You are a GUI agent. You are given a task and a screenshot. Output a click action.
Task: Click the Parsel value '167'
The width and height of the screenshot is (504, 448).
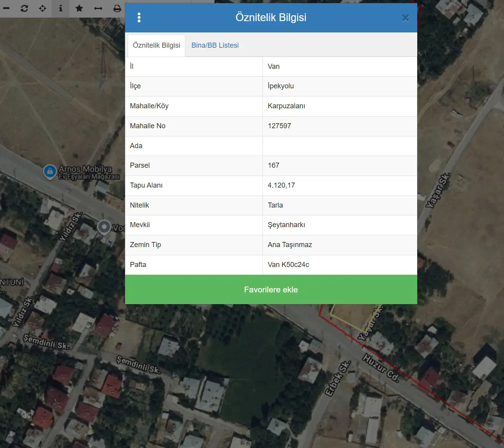pyautogui.click(x=273, y=165)
